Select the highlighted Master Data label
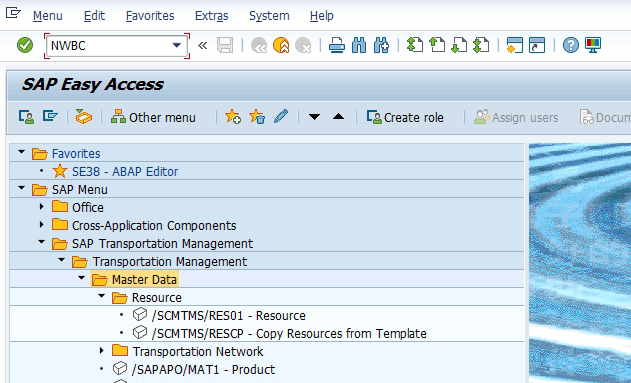 (x=144, y=279)
